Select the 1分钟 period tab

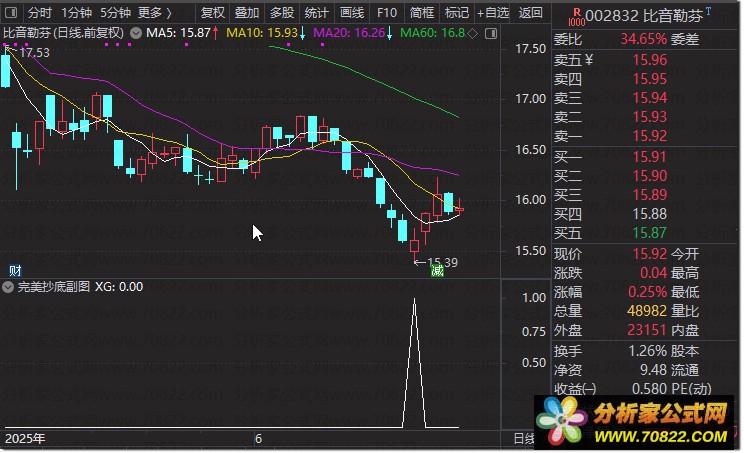point(76,12)
